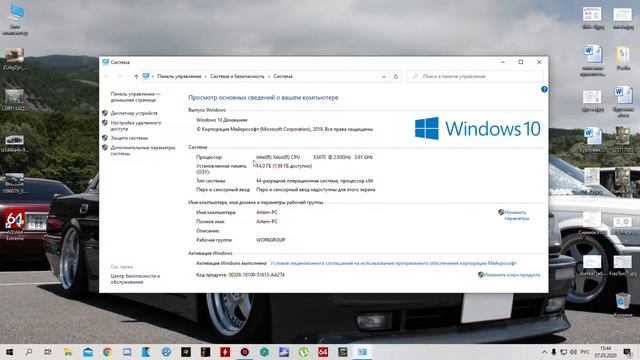
Task: Click the red circle taskbar app
Action: (244, 352)
